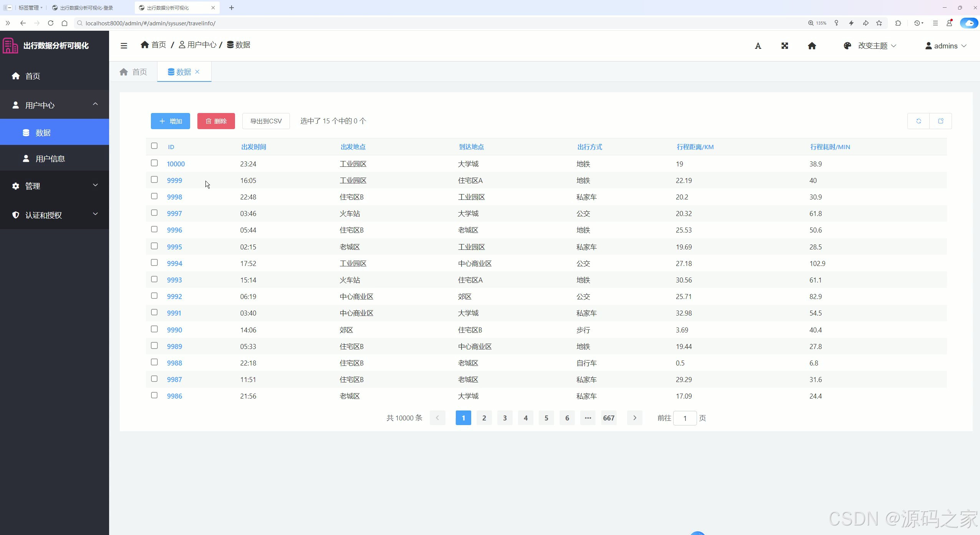Close the 数据 tab with X
Image resolution: width=980 pixels, height=535 pixels.
tap(197, 72)
